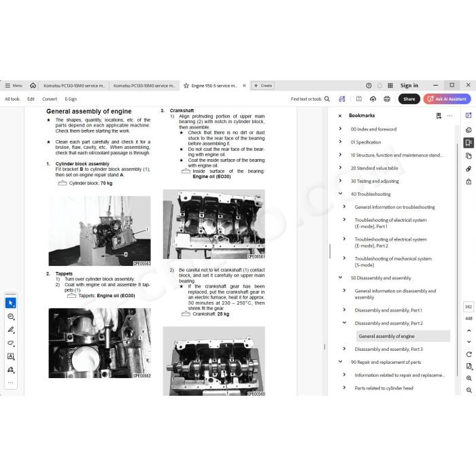The image size is (476, 476).
Task: Open the E-Sign menu
Action: click(x=71, y=99)
